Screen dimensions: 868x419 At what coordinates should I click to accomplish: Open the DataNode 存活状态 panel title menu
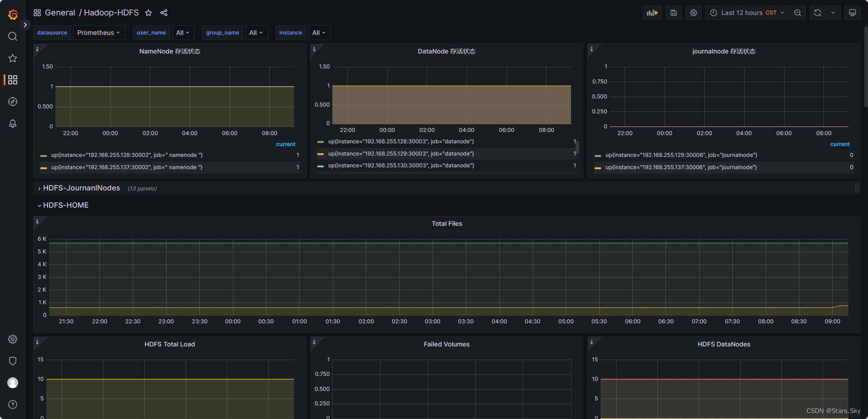tap(447, 51)
